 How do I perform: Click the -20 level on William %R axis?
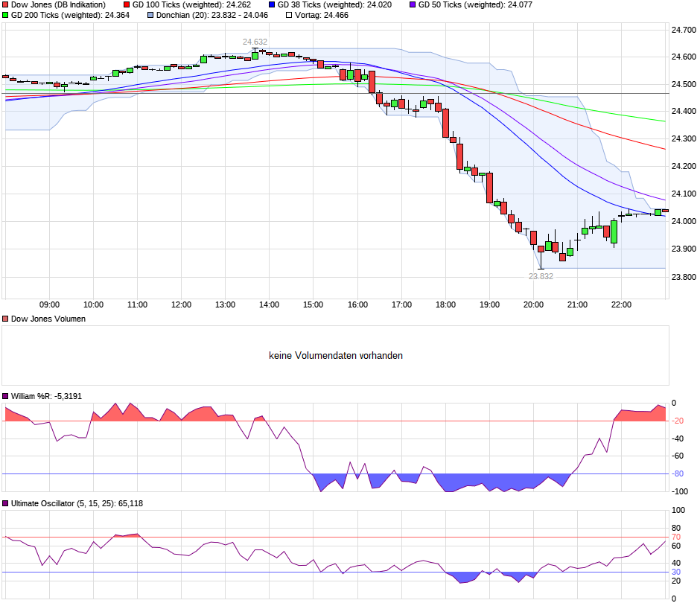click(678, 421)
